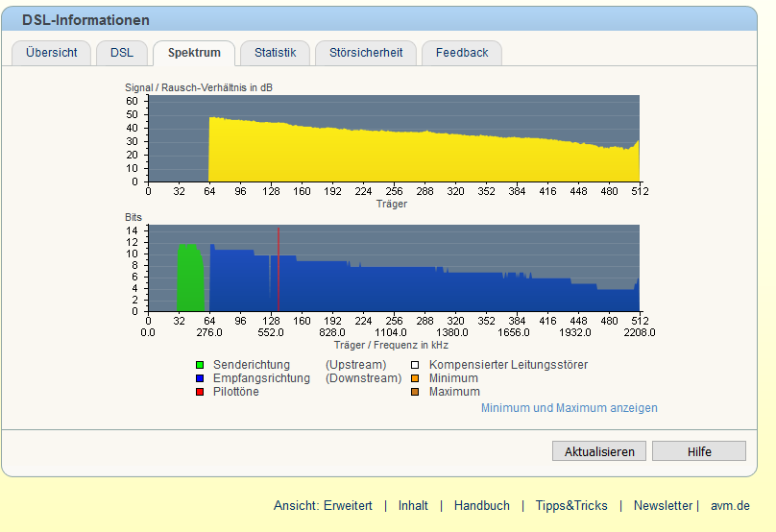Open 'Ansicht: Erweitert' footer link
This screenshot has width=776, height=532.
pos(323,506)
